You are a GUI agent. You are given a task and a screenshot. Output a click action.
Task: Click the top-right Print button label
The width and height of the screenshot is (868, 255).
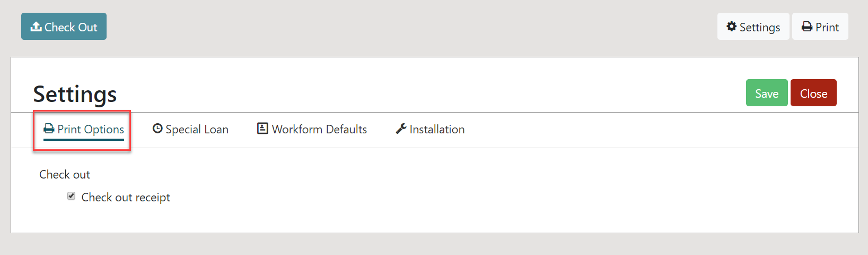[827, 27]
